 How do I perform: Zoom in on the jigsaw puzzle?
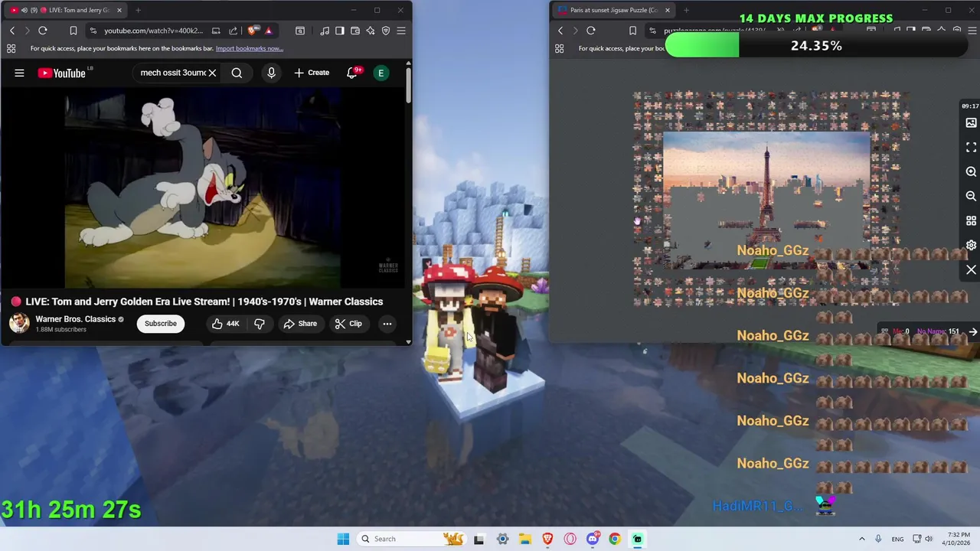click(x=971, y=172)
